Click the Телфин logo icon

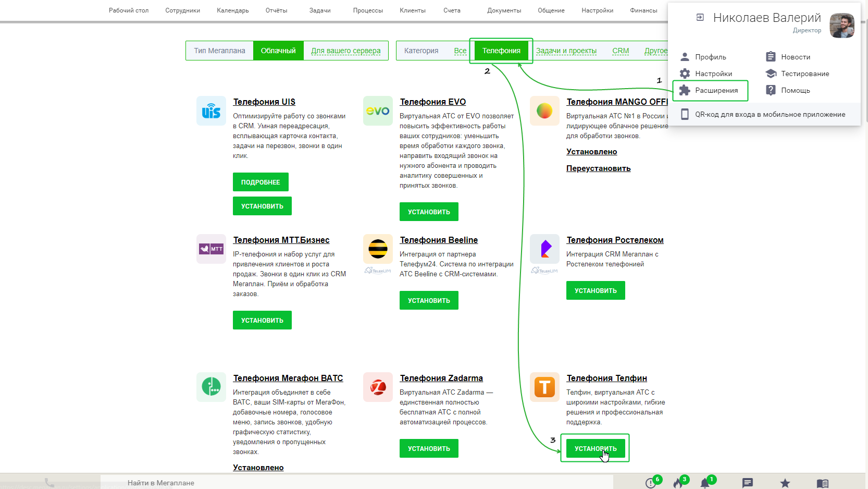(x=544, y=387)
